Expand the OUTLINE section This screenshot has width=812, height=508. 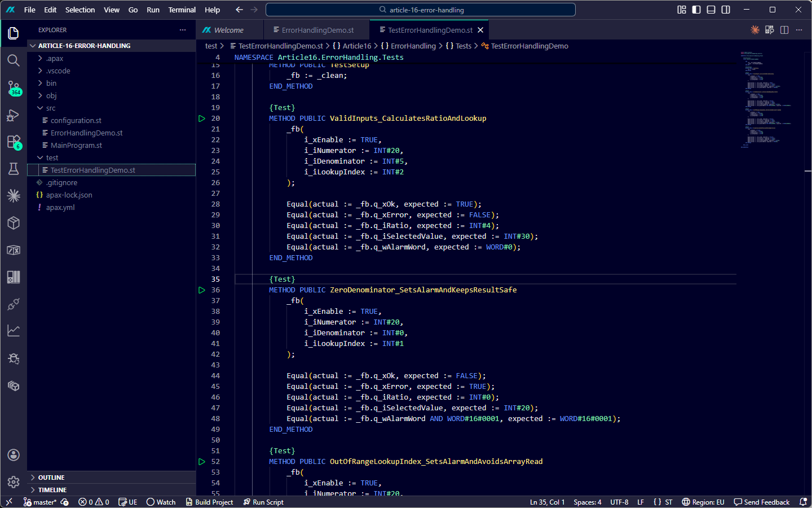111,478
